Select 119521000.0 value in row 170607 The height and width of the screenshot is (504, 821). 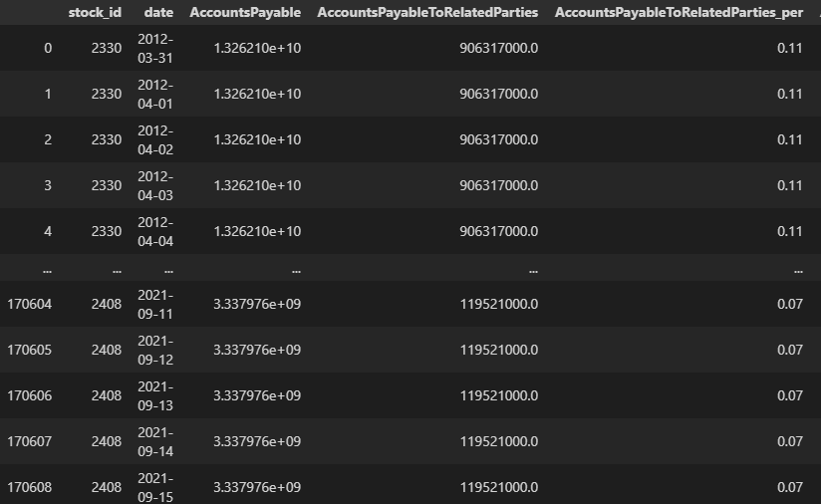pos(499,441)
